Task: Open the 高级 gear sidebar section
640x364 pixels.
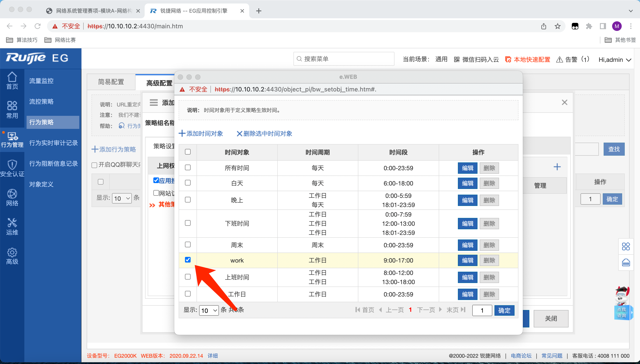Action: [x=12, y=256]
